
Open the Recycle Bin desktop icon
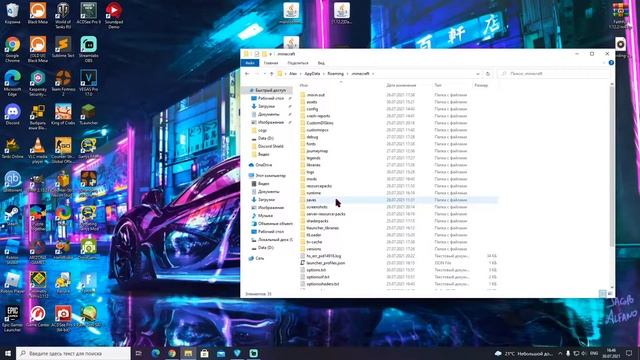pos(12,13)
